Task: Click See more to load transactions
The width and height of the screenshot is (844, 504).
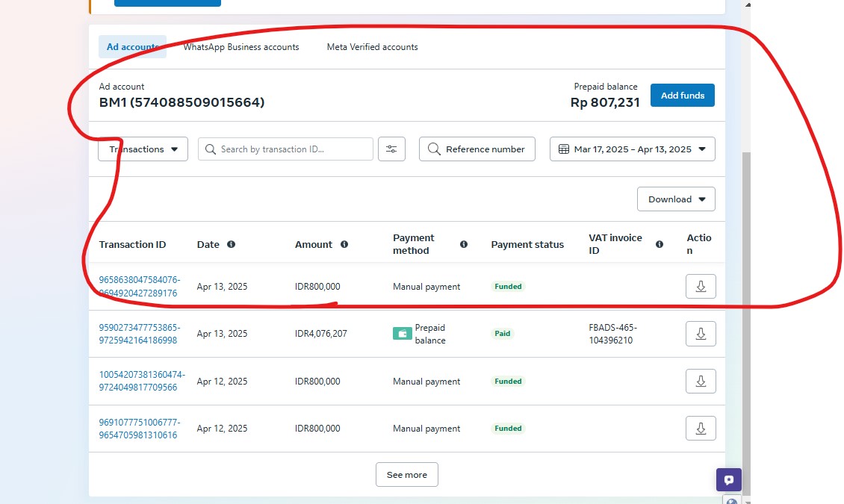Action: pyautogui.click(x=406, y=475)
